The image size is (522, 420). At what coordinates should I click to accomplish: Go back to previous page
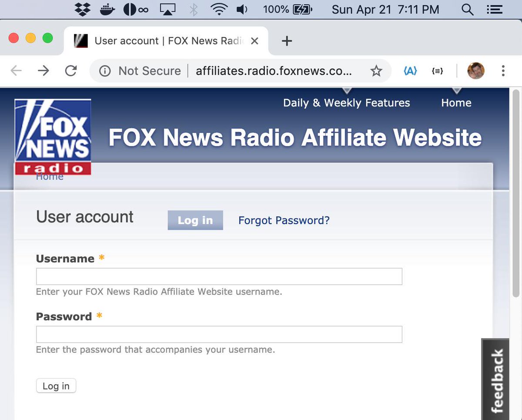[16, 71]
